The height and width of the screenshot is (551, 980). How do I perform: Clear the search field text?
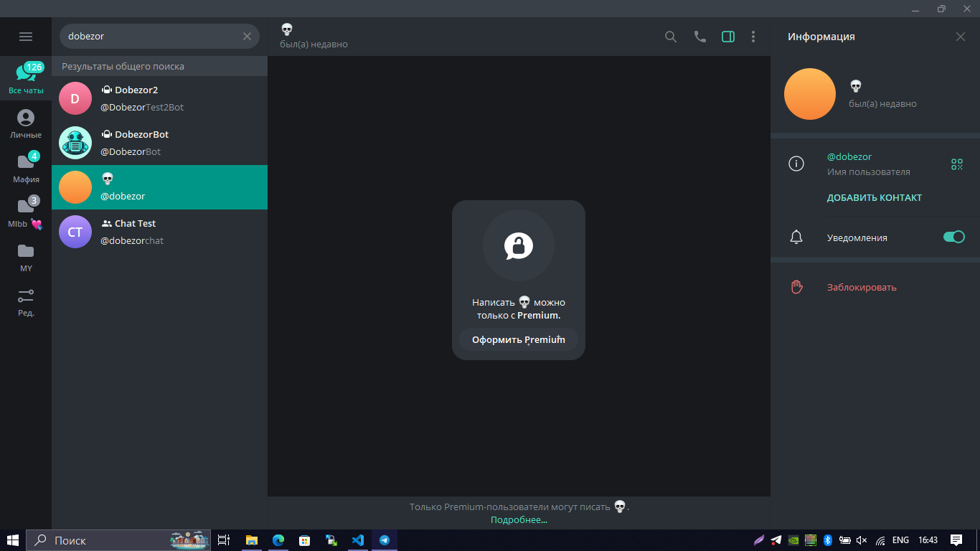point(248,37)
